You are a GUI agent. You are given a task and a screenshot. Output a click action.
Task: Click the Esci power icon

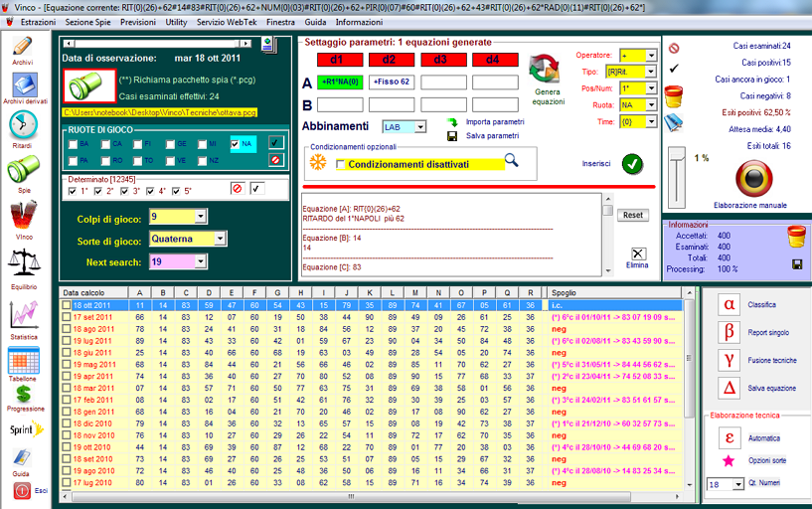click(22, 490)
